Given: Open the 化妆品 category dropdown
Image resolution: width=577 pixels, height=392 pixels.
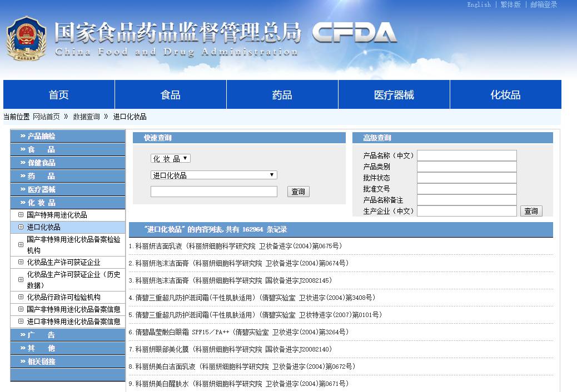Looking at the screenshot, I should [x=171, y=158].
